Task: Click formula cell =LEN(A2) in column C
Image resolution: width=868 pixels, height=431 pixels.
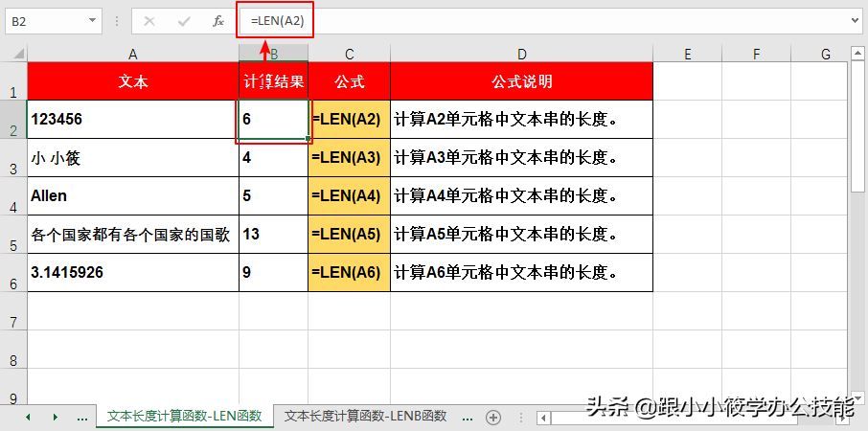Action: [350, 120]
